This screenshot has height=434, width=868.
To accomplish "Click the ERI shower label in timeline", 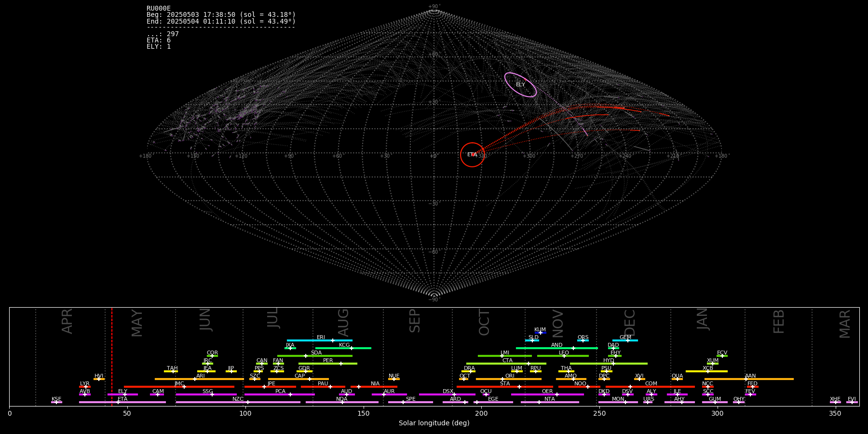I will tap(321, 337).
